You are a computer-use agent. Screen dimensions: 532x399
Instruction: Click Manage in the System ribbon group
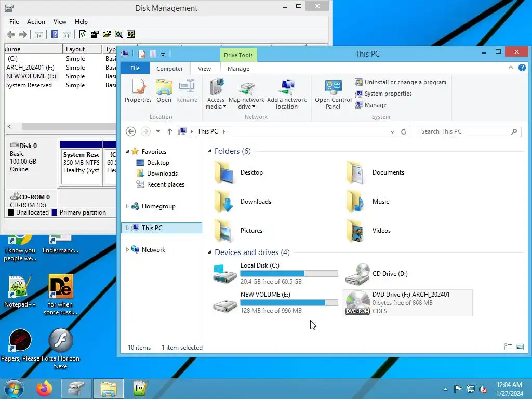coord(371,105)
